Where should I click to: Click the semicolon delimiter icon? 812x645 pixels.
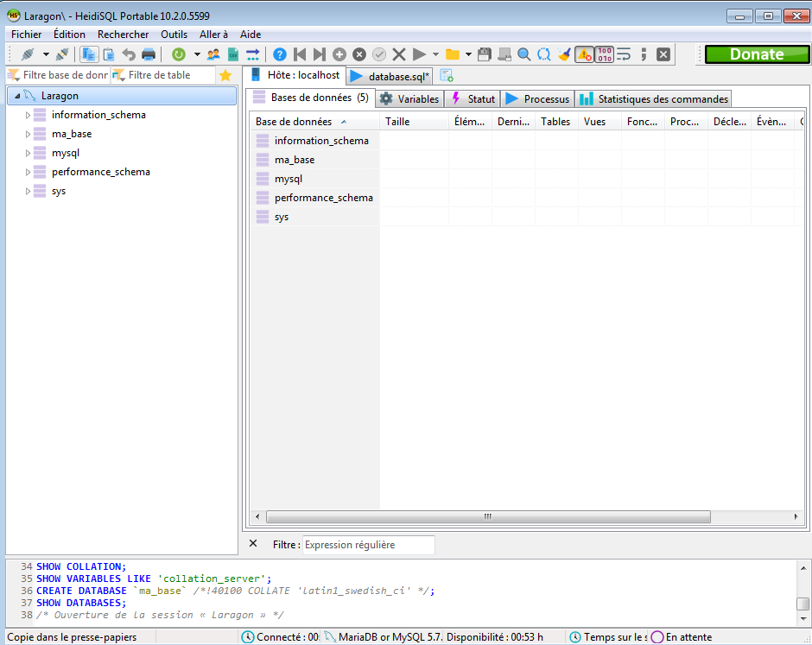(x=644, y=54)
